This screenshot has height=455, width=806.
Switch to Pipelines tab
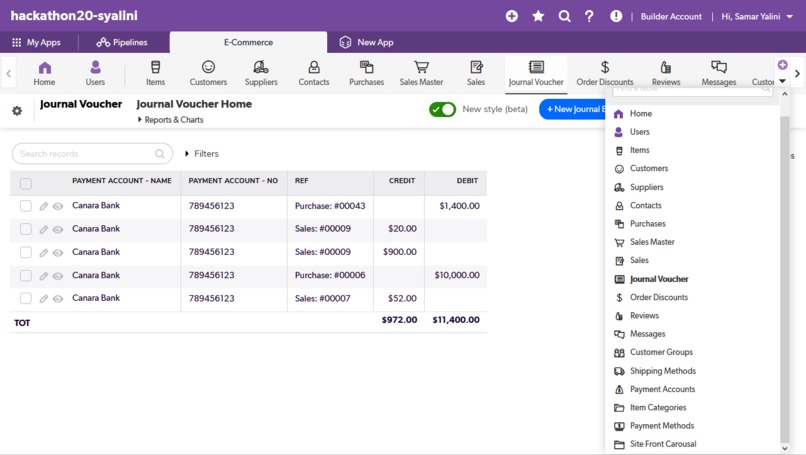pos(122,43)
